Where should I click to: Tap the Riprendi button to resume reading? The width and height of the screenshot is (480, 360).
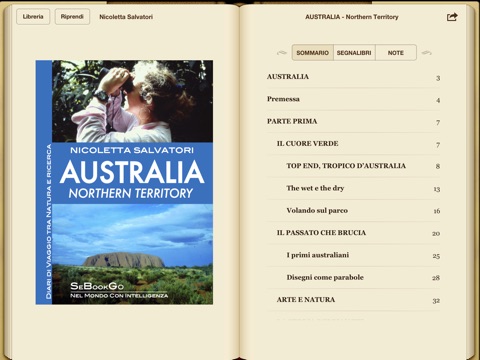coord(72,17)
